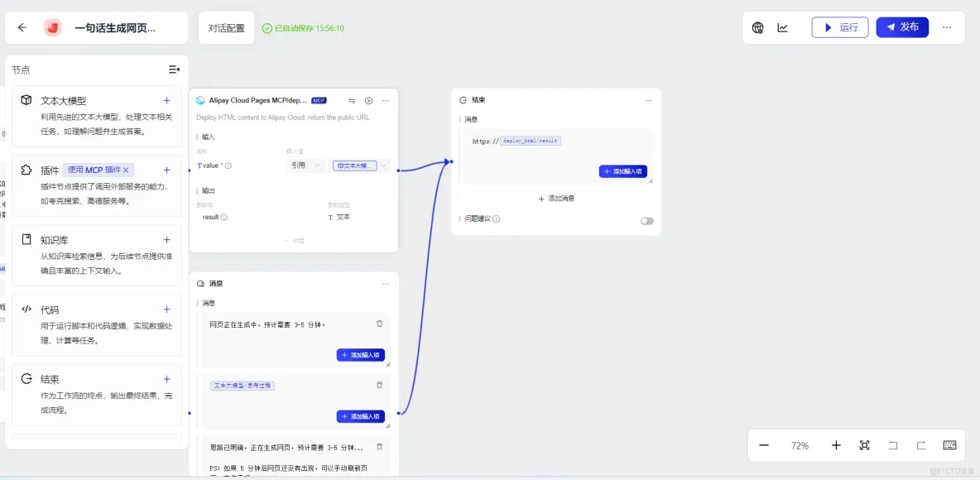This screenshot has height=480, width=980.
Task: Click 添加输入项 under 网页正在生成中 message
Action: 361,355
